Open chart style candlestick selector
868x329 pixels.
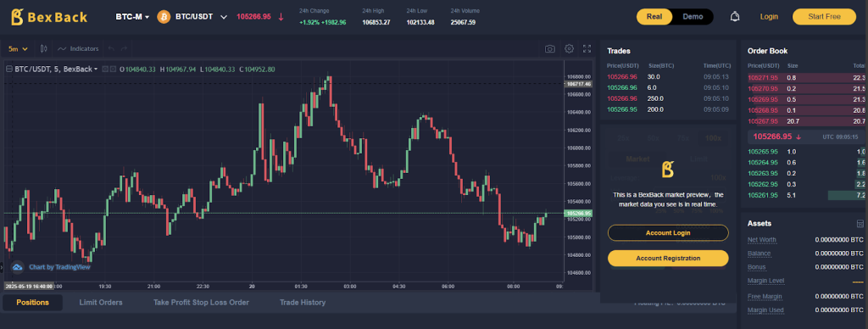click(x=44, y=48)
